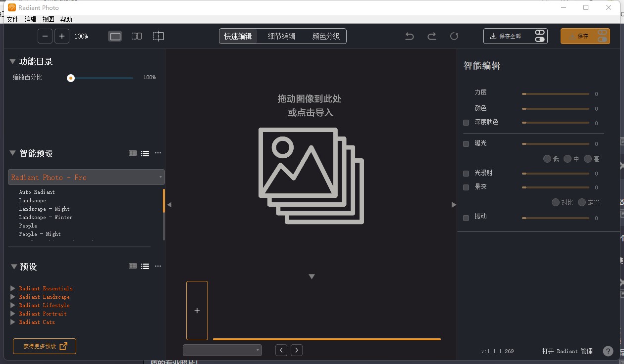
Task: Click 获得更多预设 button
Action: [x=45, y=346]
